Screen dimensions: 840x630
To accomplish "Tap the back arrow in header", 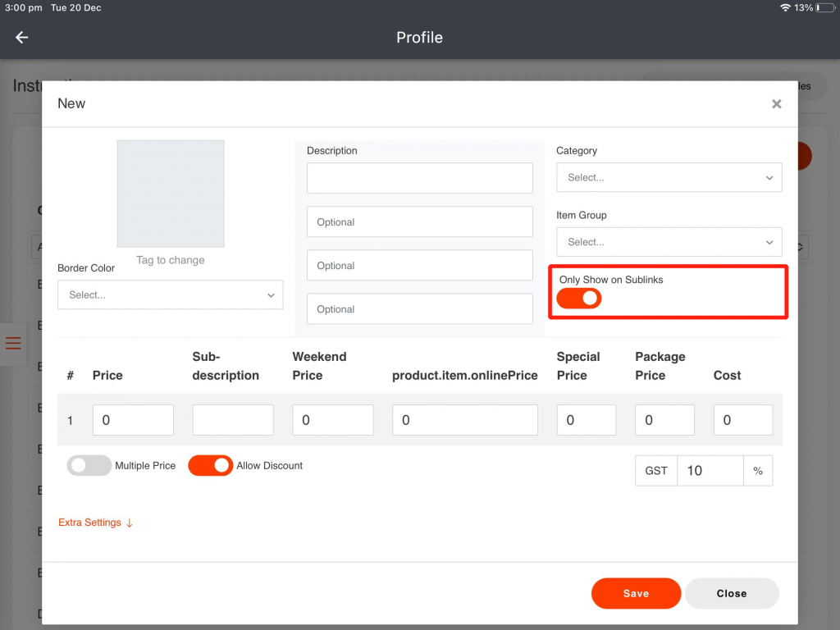I will (x=22, y=38).
